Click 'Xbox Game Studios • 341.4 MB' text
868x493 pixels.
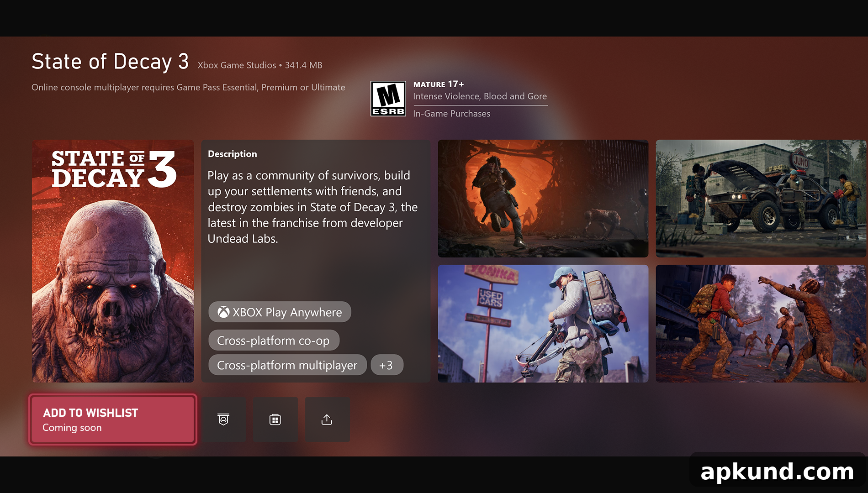(260, 65)
